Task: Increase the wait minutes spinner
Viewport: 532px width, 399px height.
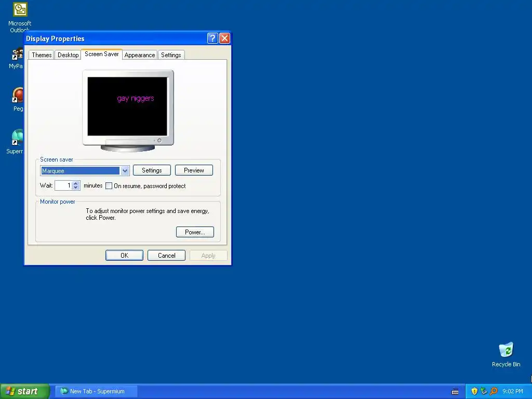Action: 76,183
